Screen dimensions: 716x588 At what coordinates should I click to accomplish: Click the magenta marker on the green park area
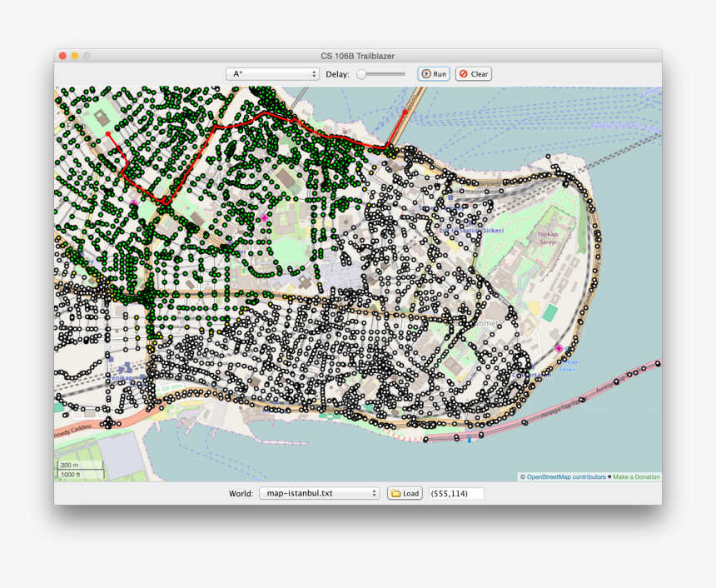[265, 217]
